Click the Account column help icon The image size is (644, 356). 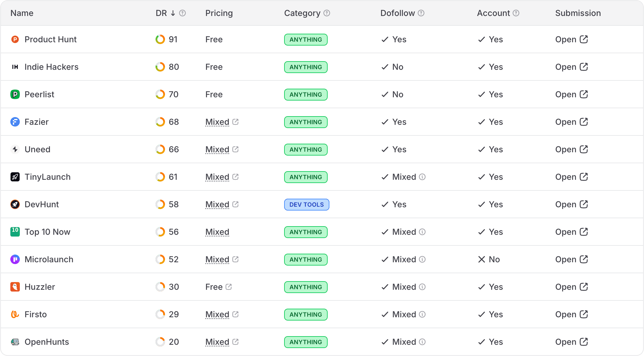(516, 13)
